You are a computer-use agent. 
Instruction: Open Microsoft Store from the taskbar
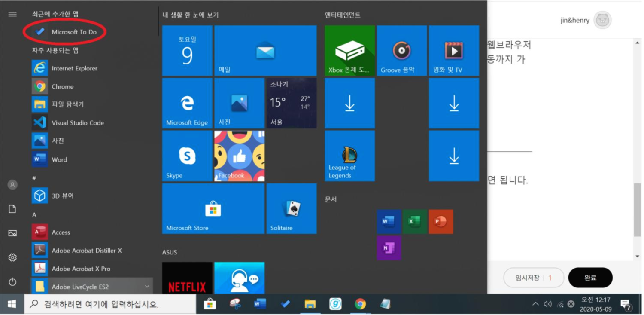(x=210, y=304)
